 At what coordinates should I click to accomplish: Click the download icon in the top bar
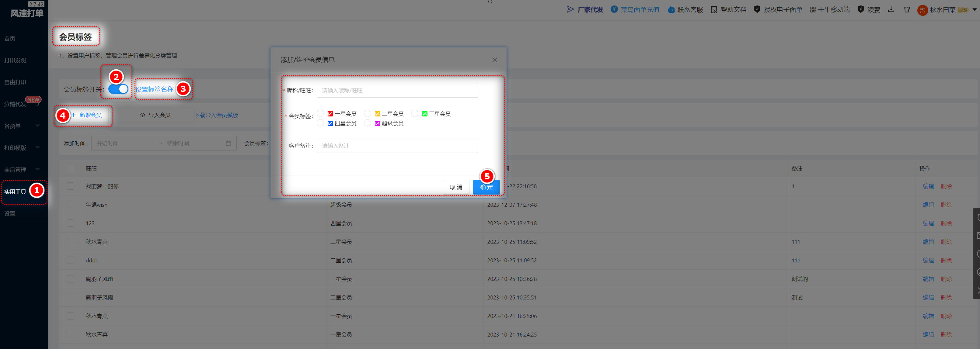coord(891,9)
